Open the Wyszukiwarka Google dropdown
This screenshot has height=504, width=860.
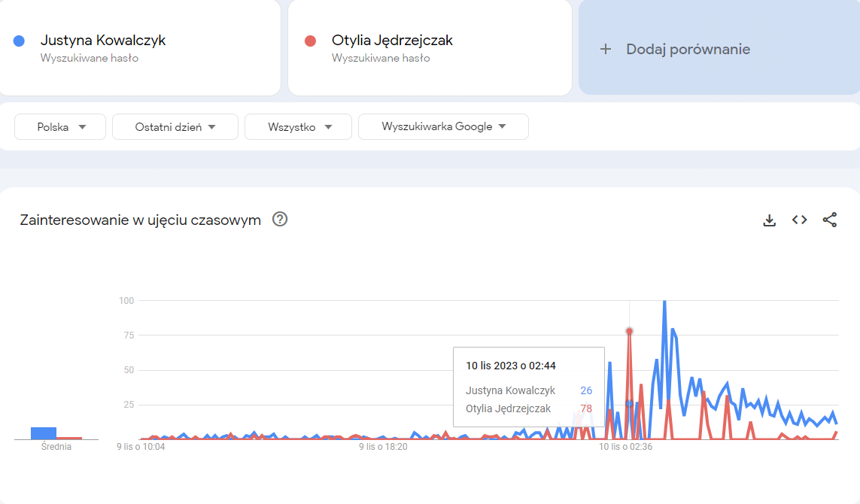point(444,126)
